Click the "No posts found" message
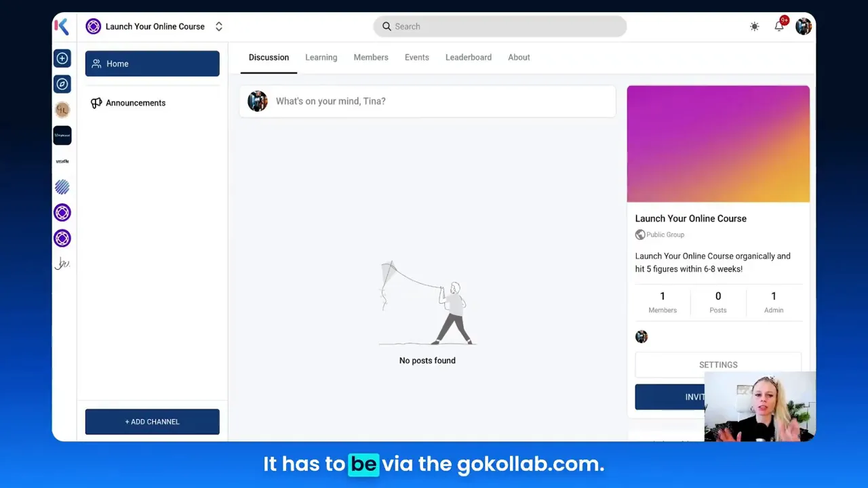Screen dimensions: 868x488 (427, 361)
